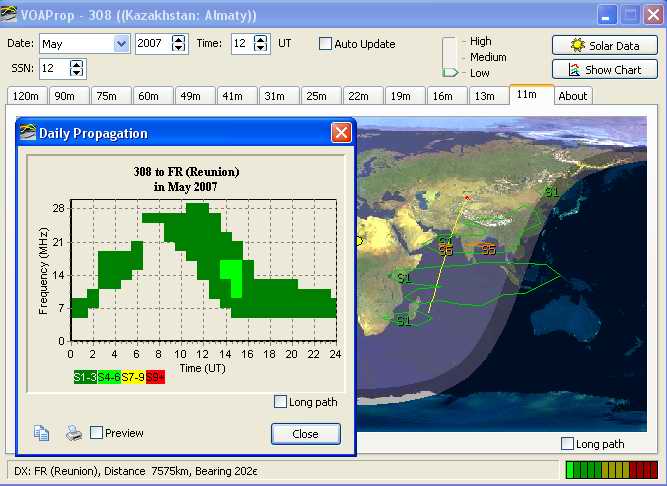Increase the Time value with up arrow

260,39
